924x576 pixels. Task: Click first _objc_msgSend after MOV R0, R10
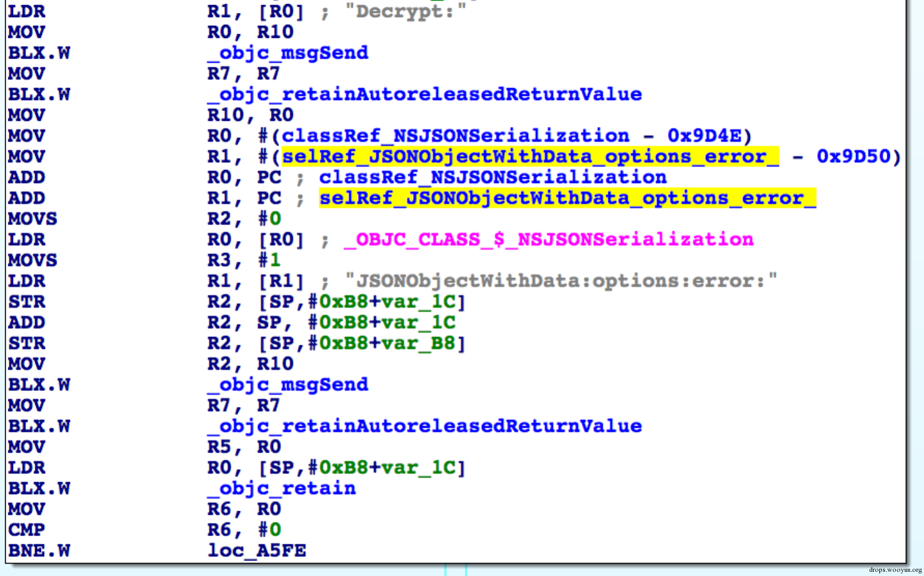click(287, 53)
